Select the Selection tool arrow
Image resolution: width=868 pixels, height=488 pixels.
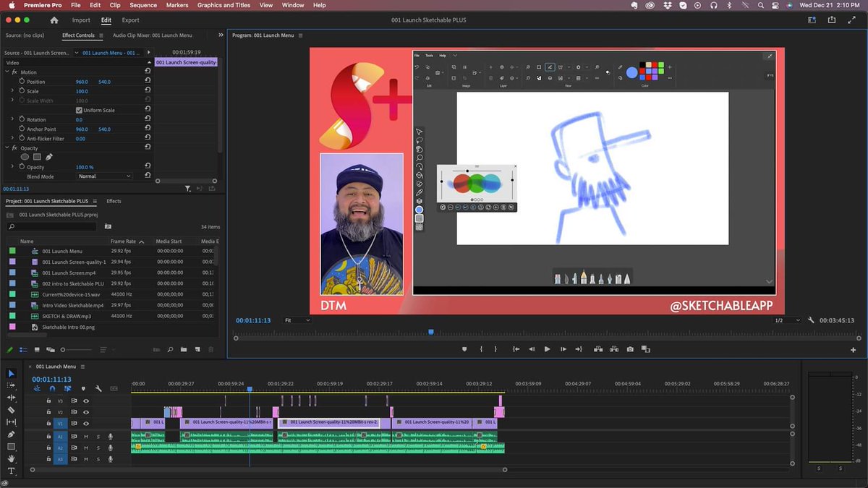[11, 374]
